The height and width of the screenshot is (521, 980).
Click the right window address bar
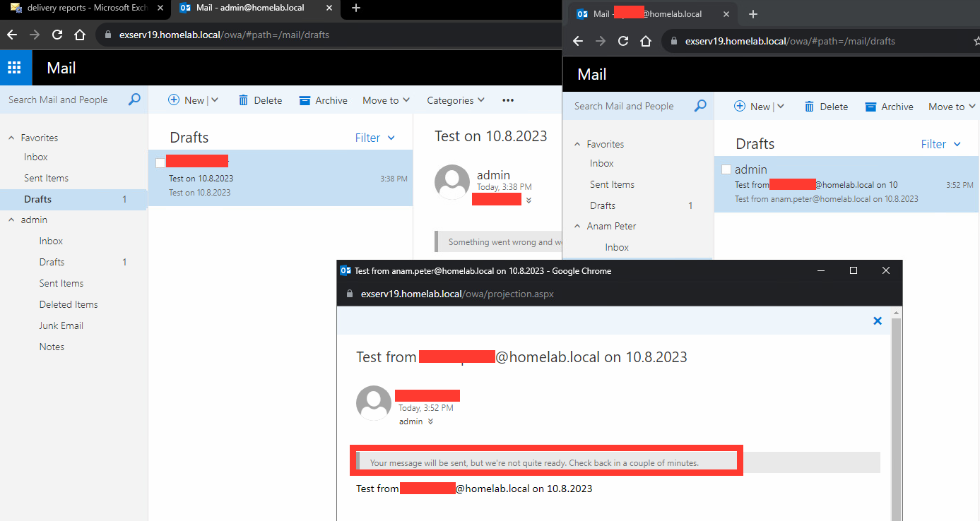tap(820, 41)
